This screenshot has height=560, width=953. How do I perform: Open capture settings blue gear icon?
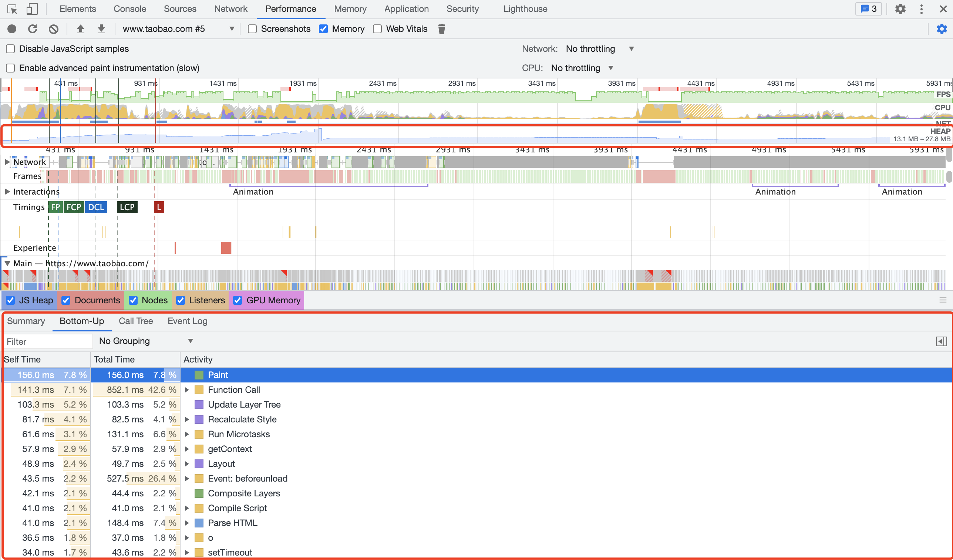tap(941, 29)
